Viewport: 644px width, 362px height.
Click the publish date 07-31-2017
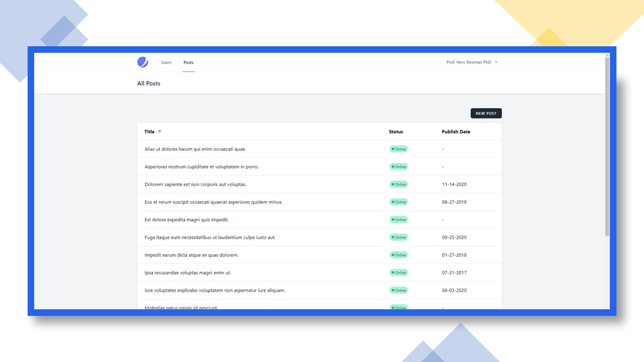pos(454,273)
